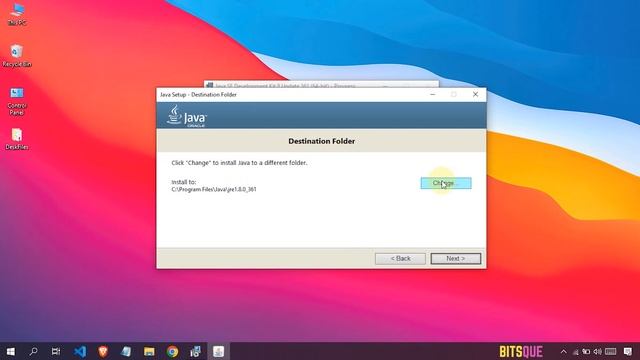
Task: Click the installer icon next to Chrome on the taskbar
Action: coord(196,351)
